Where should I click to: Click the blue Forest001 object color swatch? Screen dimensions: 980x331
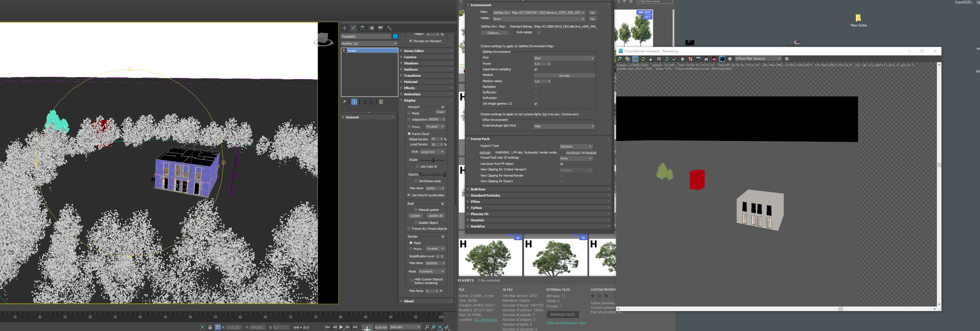395,37
